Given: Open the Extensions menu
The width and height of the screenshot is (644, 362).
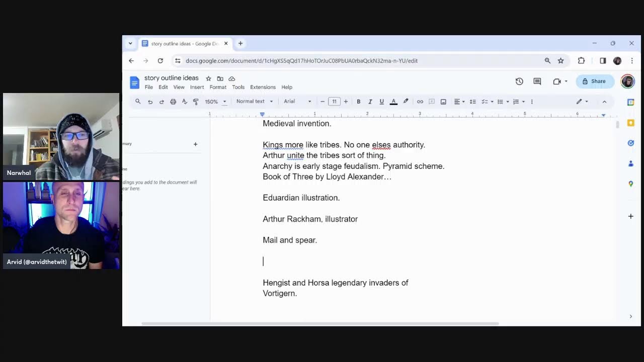Looking at the screenshot, I should 263,87.
